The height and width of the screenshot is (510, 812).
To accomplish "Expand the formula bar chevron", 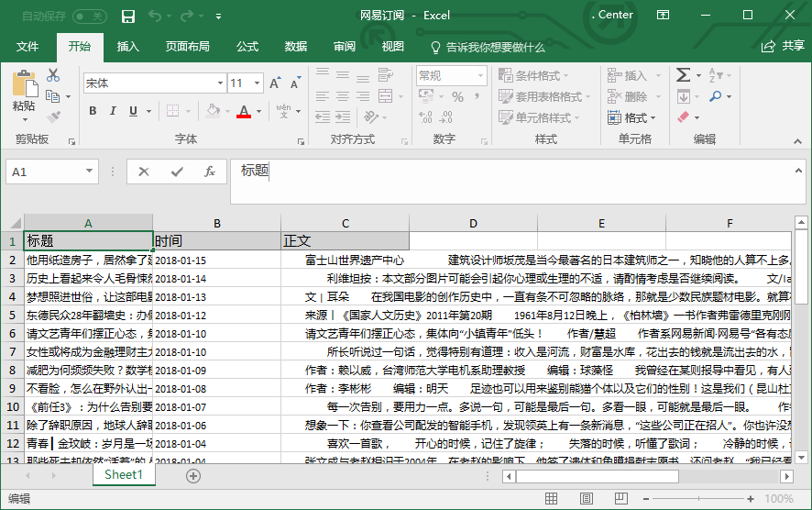I will (798, 171).
